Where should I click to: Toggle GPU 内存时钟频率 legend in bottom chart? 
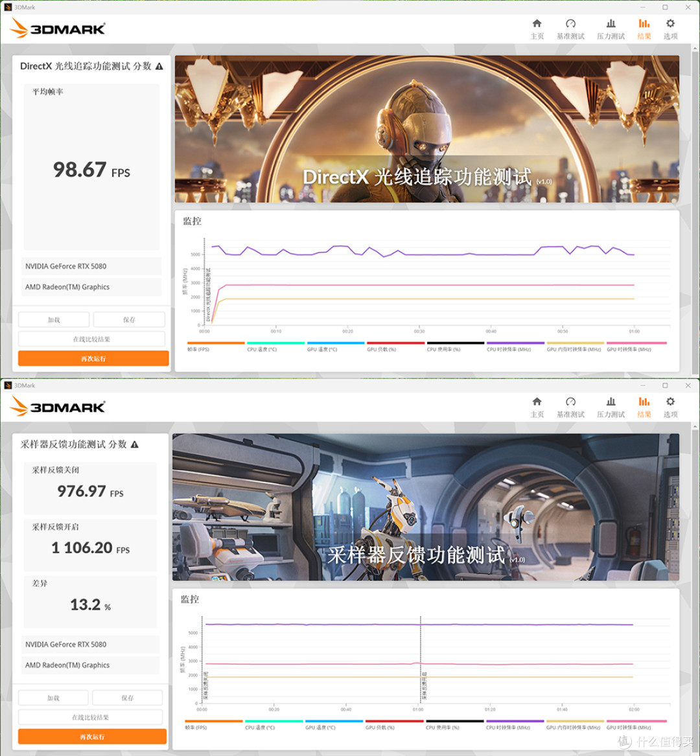click(574, 725)
